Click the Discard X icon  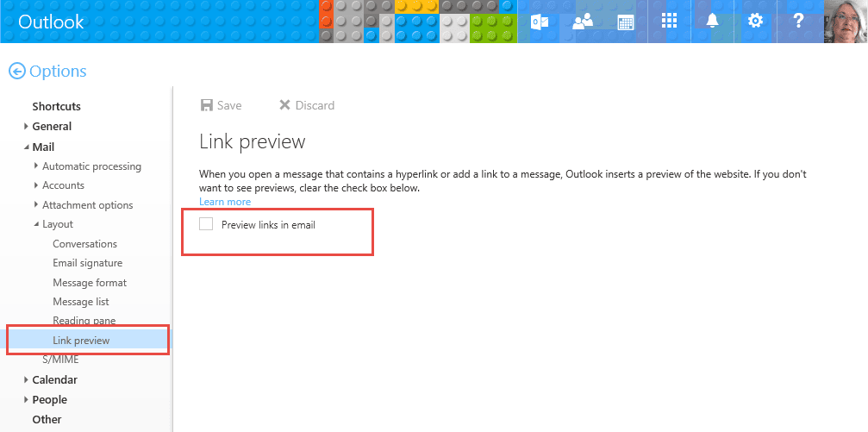pos(284,104)
